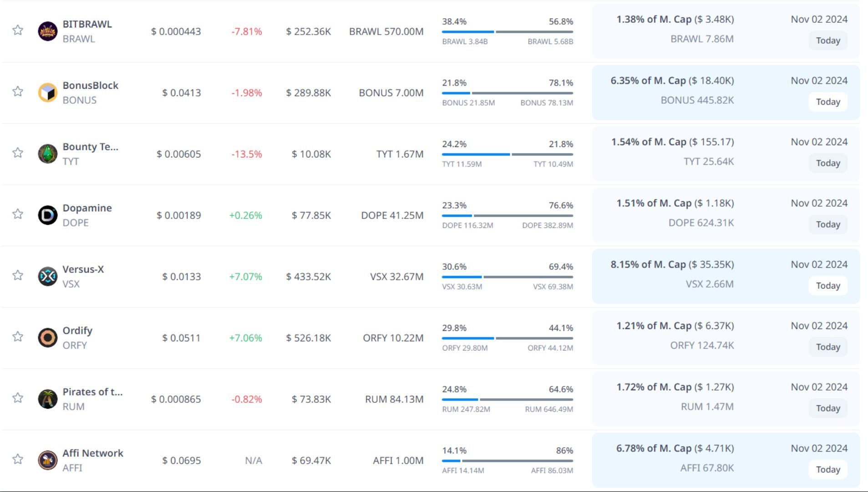Click the BITBRAWL unlock progress bar
868x492 pixels.
(x=507, y=32)
